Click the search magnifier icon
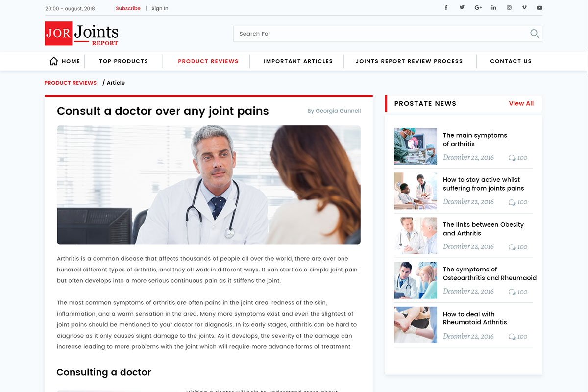Screen dimensions: 588x392 pos(534,33)
